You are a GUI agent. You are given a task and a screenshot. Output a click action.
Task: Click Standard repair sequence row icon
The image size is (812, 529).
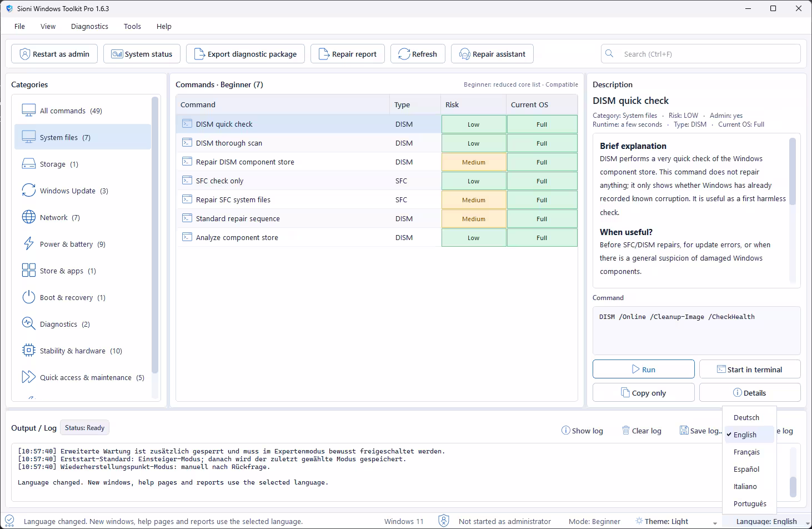click(x=187, y=218)
